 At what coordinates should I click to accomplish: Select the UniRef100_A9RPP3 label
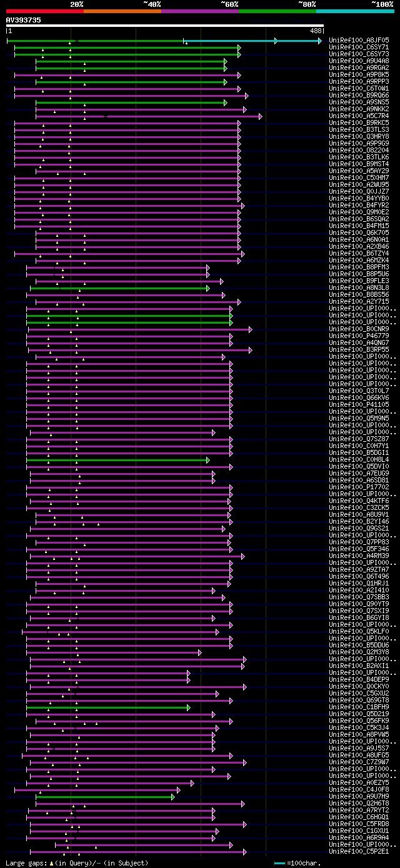point(359,82)
